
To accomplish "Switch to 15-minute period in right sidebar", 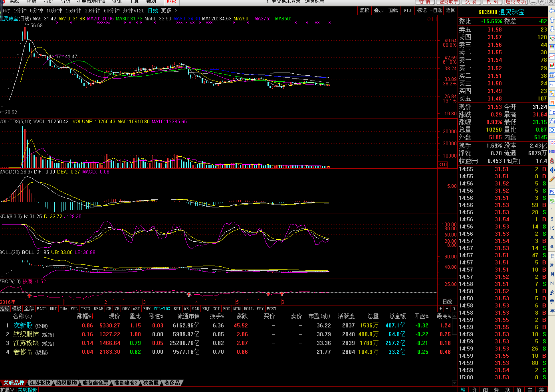I will tap(552, 228).
